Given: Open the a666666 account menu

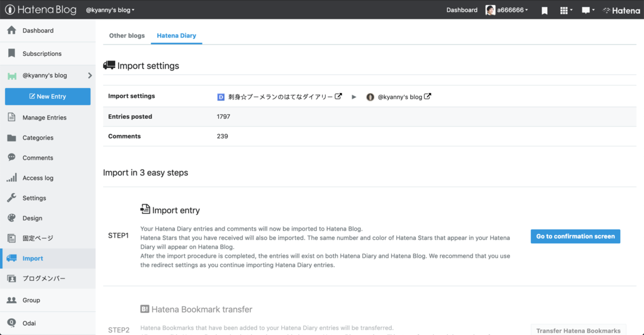Looking at the screenshot, I should (512, 10).
